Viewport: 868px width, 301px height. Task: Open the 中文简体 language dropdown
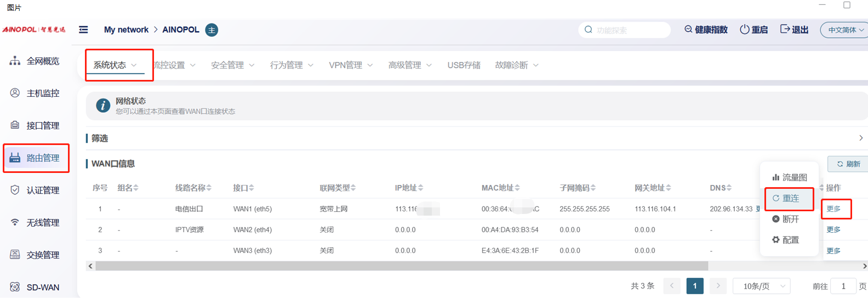point(845,30)
